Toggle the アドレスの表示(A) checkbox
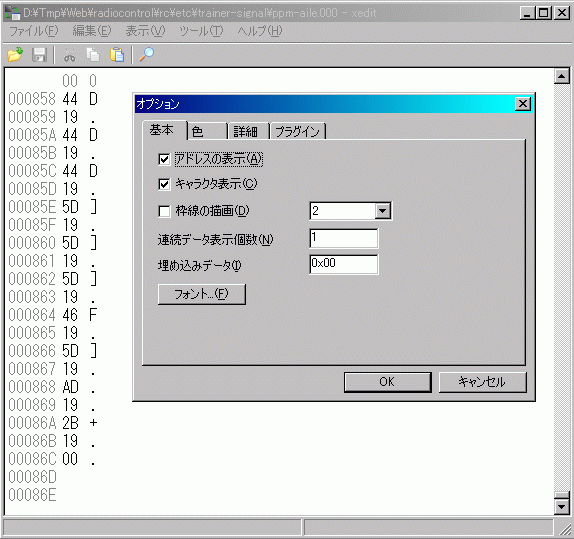The height and width of the screenshot is (539, 574). (x=164, y=159)
